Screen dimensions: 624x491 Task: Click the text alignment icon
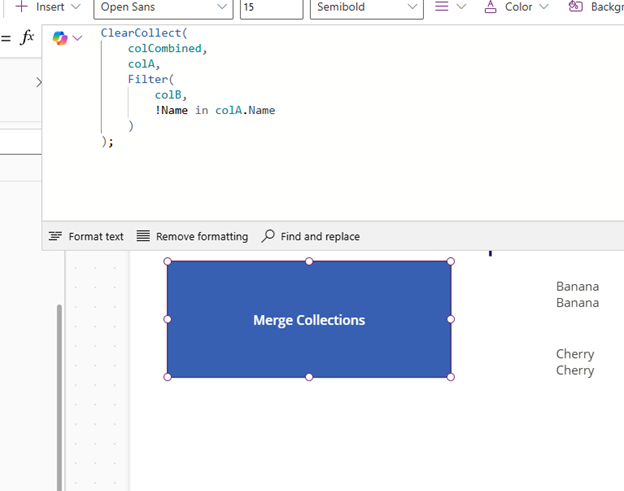tap(442, 6)
